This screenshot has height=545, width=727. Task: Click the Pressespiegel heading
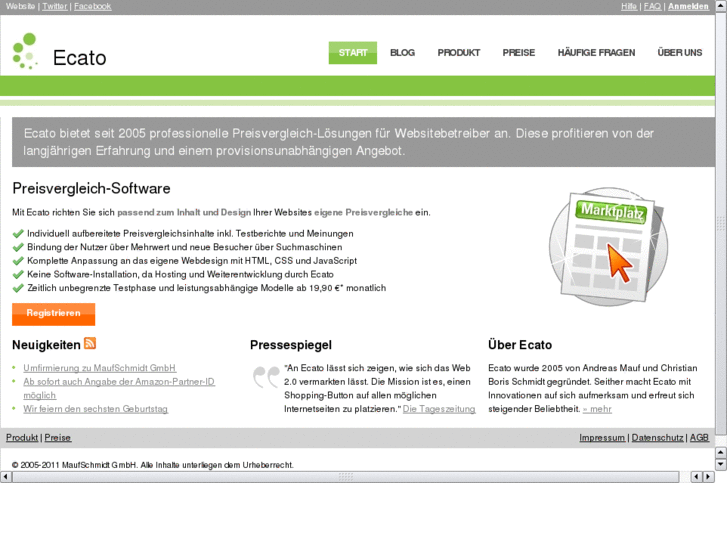(291, 345)
